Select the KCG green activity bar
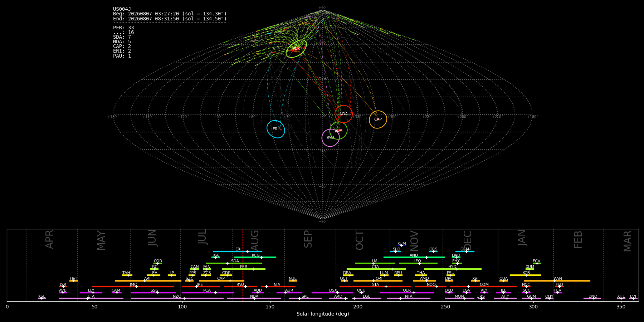Image resolution: width=644 pixels, height=322 pixels. pyautogui.click(x=255, y=257)
